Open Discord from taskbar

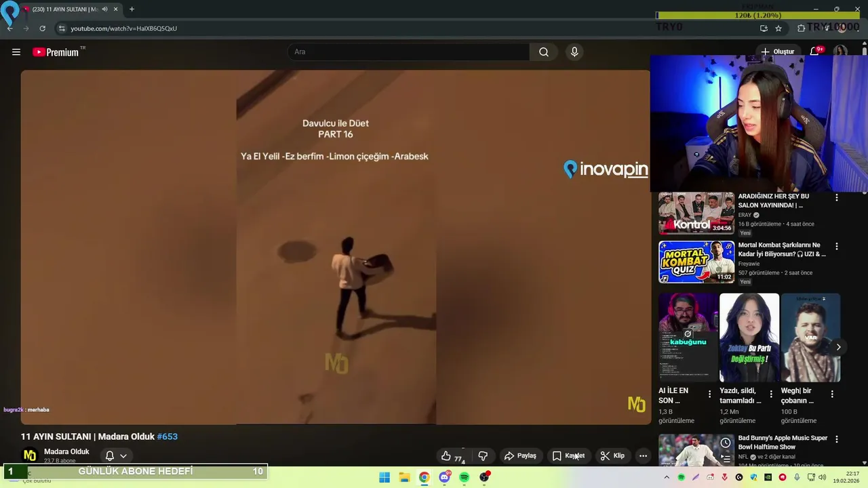click(x=444, y=477)
